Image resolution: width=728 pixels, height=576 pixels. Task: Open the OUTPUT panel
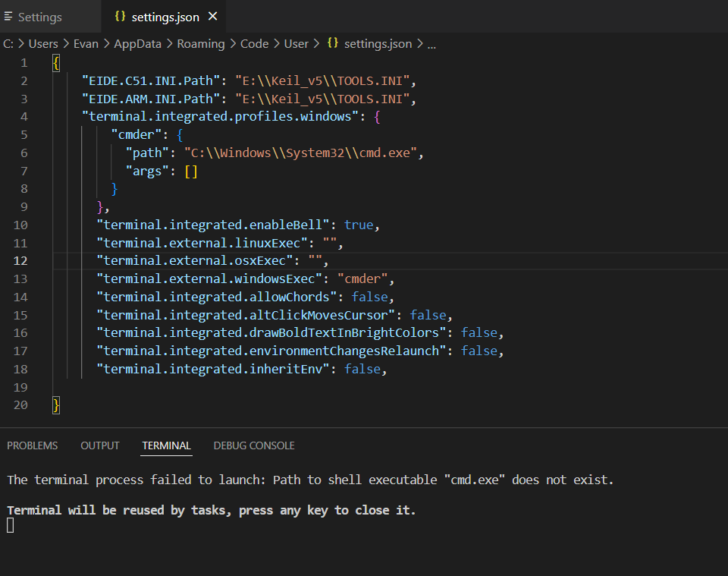99,445
